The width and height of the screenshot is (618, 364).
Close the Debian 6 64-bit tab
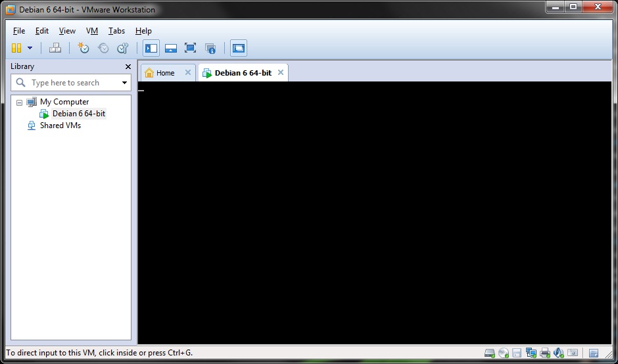click(281, 72)
